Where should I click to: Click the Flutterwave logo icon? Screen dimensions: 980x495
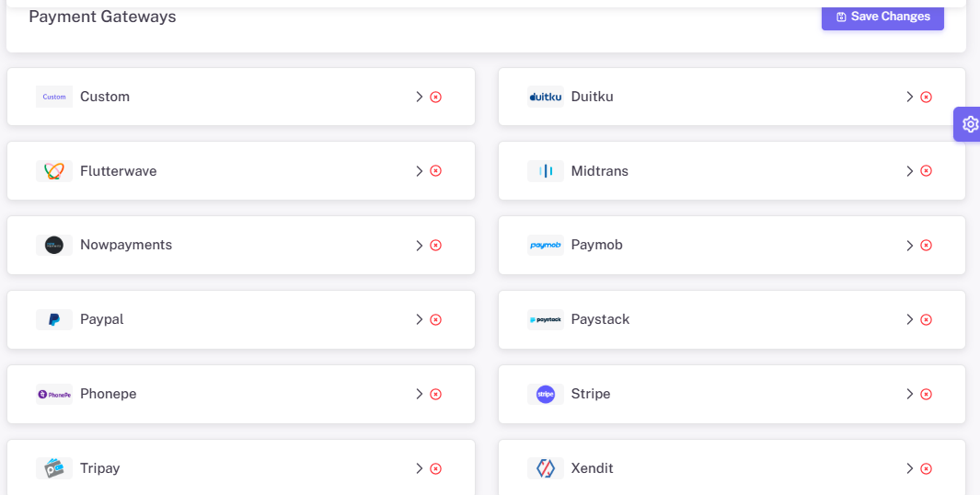(x=54, y=171)
